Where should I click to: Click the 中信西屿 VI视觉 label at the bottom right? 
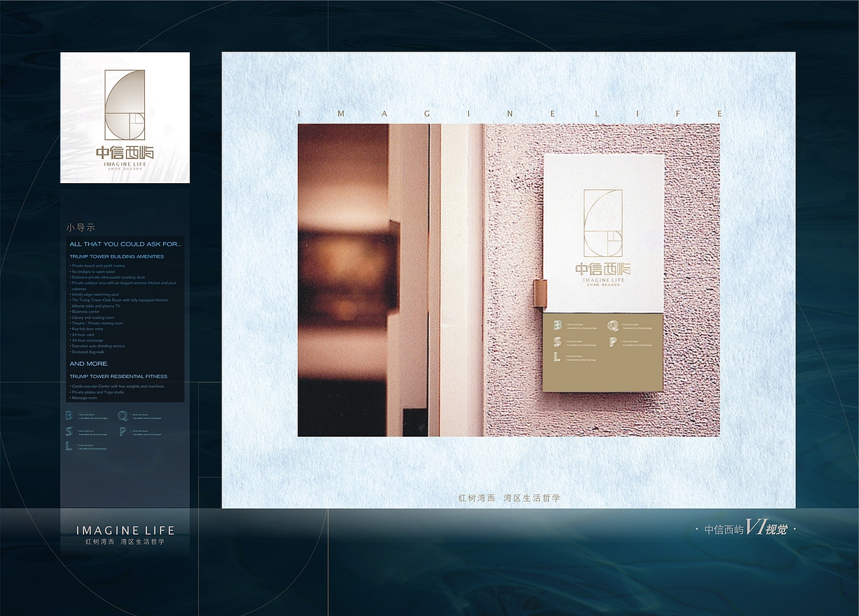click(x=746, y=529)
